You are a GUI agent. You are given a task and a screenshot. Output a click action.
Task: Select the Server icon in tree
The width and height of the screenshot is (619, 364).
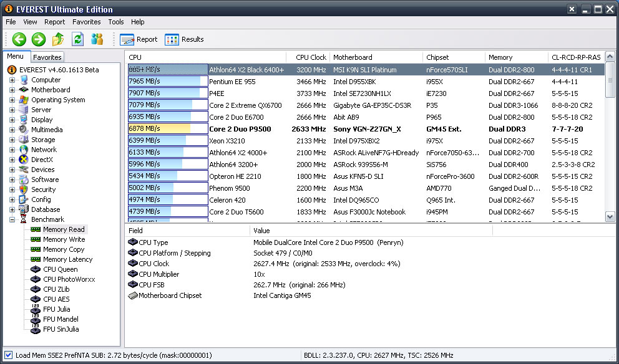click(23, 110)
